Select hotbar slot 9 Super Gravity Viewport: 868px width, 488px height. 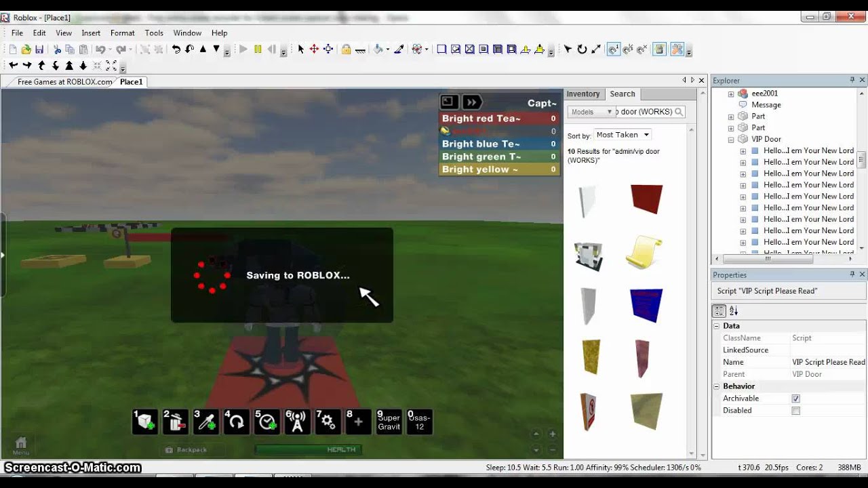click(389, 422)
